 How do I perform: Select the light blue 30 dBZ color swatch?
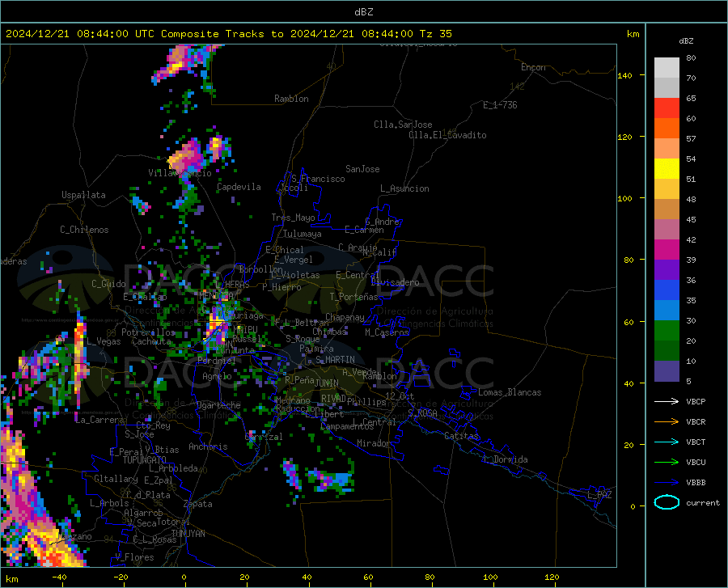pyautogui.click(x=667, y=311)
